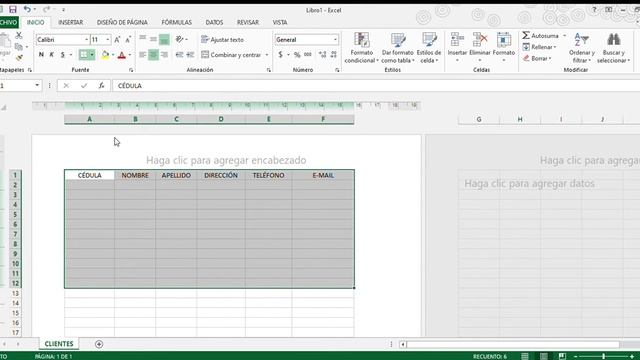640x360 pixels.
Task: Apply borders with the borders icon
Action: [x=83, y=55]
